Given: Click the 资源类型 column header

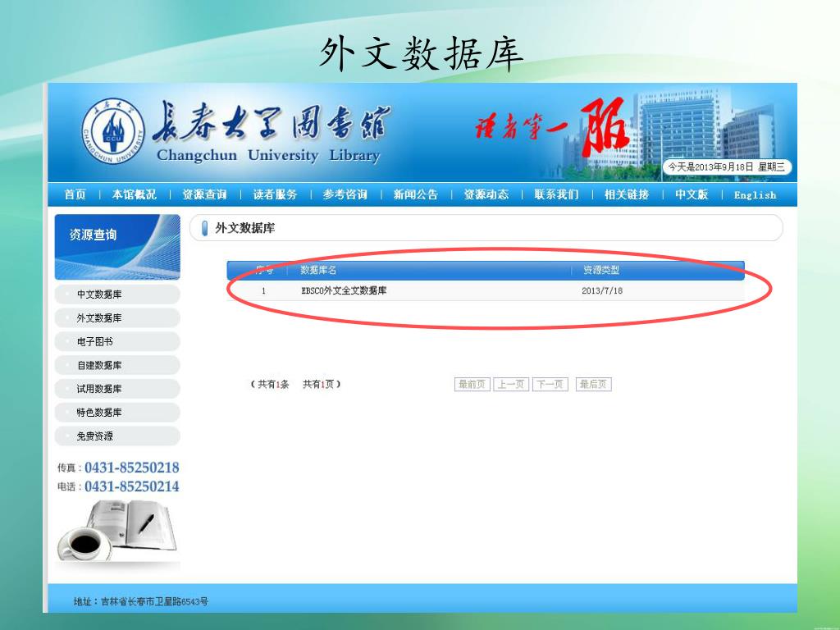Looking at the screenshot, I should [x=601, y=270].
